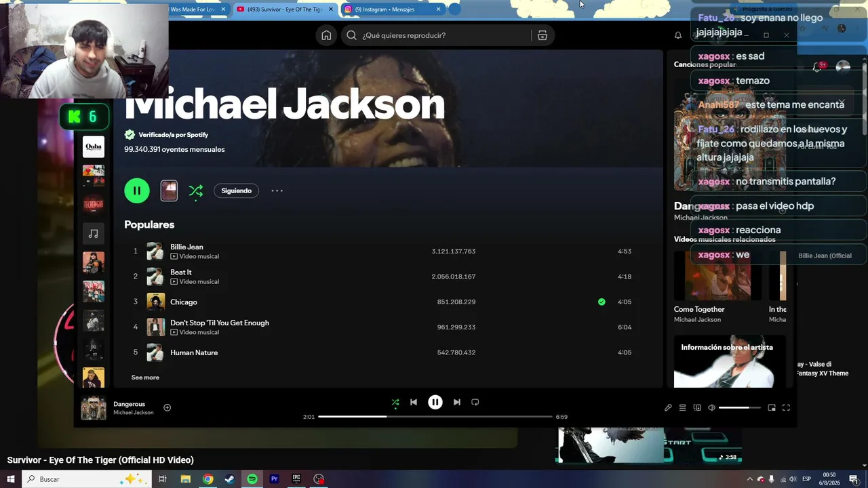This screenshot has width=868, height=488.
Task: Open the Información sobre el artista card
Action: pyautogui.click(x=730, y=361)
